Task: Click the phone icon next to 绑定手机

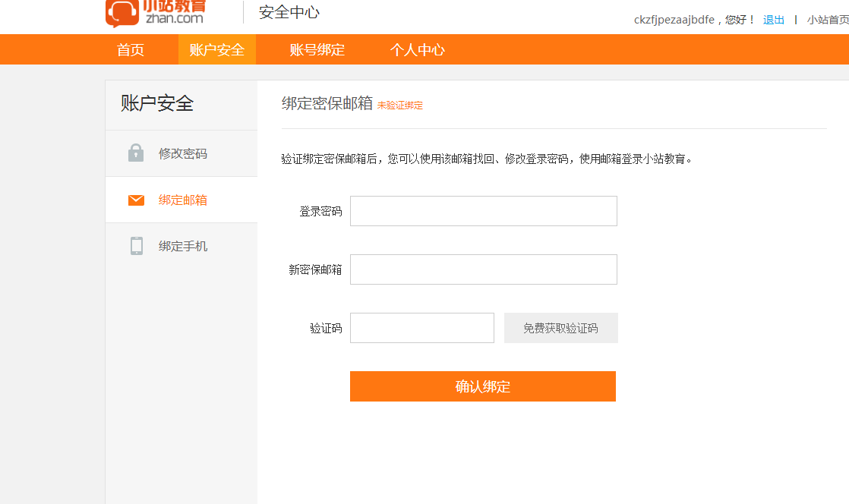Action: pos(136,246)
